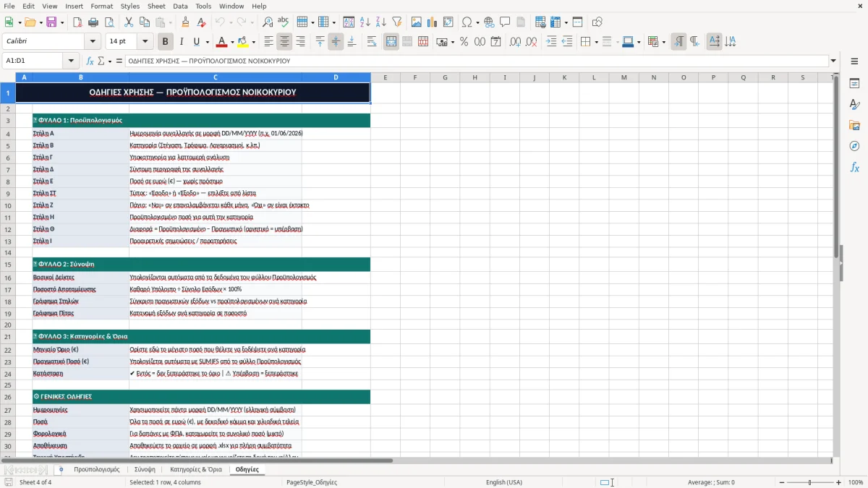Open the Name Box dropdown arrow
Screen dimensions: 868x488
coord(71,61)
